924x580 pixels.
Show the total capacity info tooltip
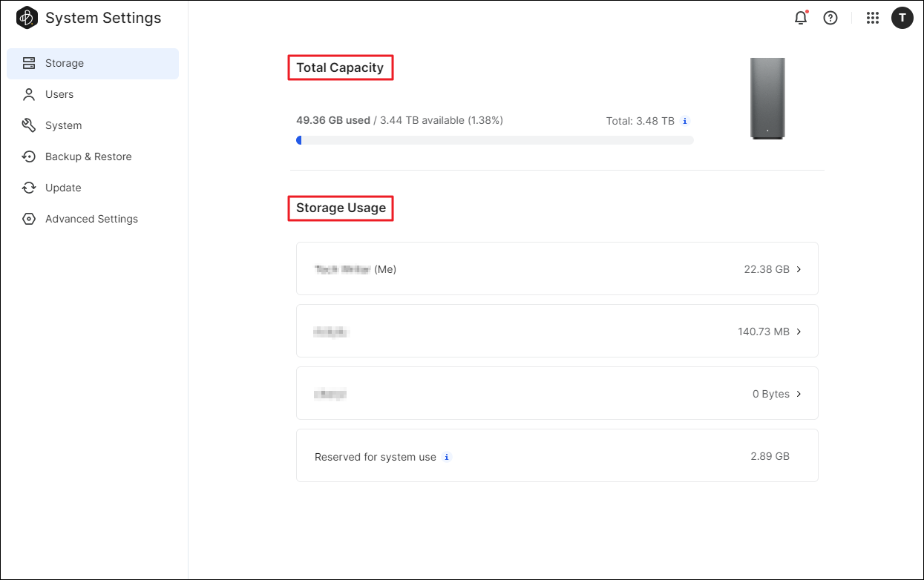(684, 121)
